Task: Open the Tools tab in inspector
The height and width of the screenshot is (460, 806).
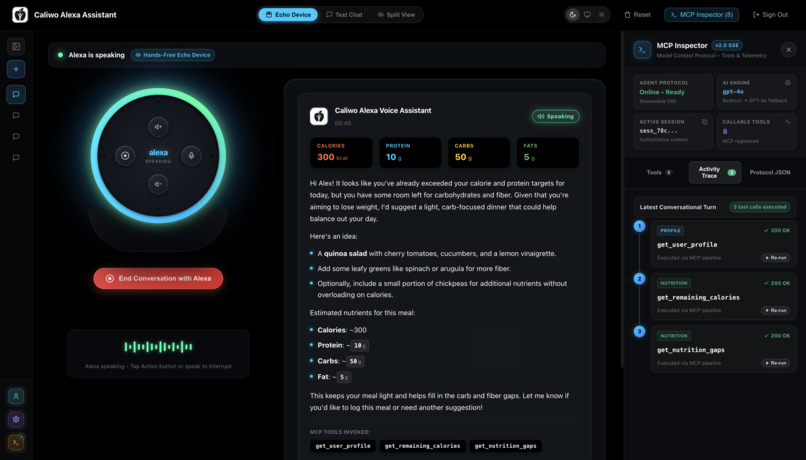Action: click(x=660, y=172)
